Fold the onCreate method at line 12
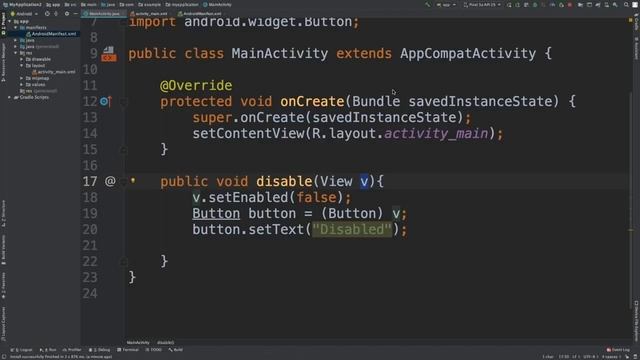Image resolution: width=640 pixels, height=360 pixels. [x=123, y=102]
